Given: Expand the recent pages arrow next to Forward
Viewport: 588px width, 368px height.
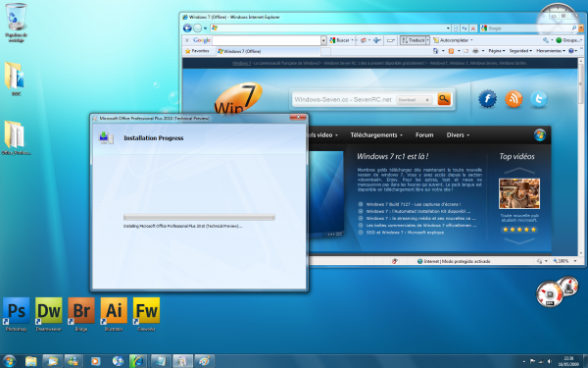Looking at the screenshot, I should tap(205, 28).
